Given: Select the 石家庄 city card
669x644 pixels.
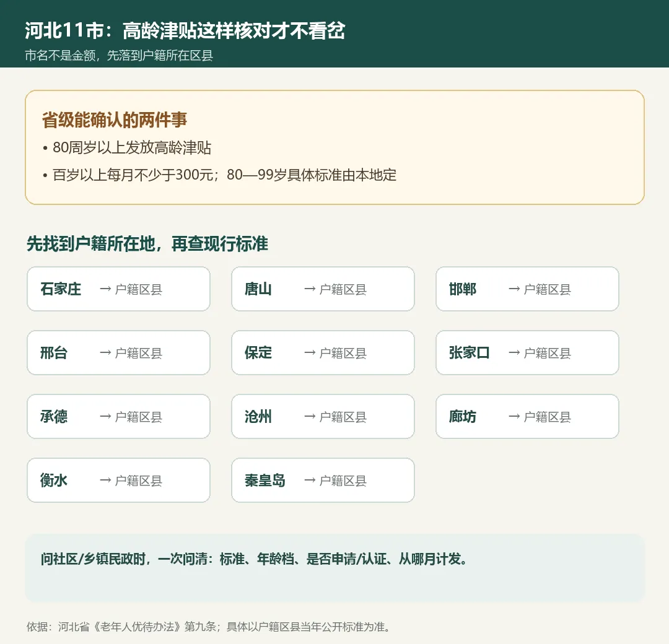Looking at the screenshot, I should point(118,289).
